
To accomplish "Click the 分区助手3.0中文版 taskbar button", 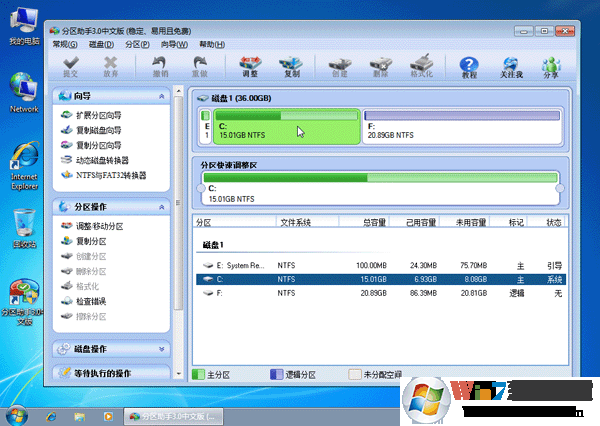I will point(174,416).
